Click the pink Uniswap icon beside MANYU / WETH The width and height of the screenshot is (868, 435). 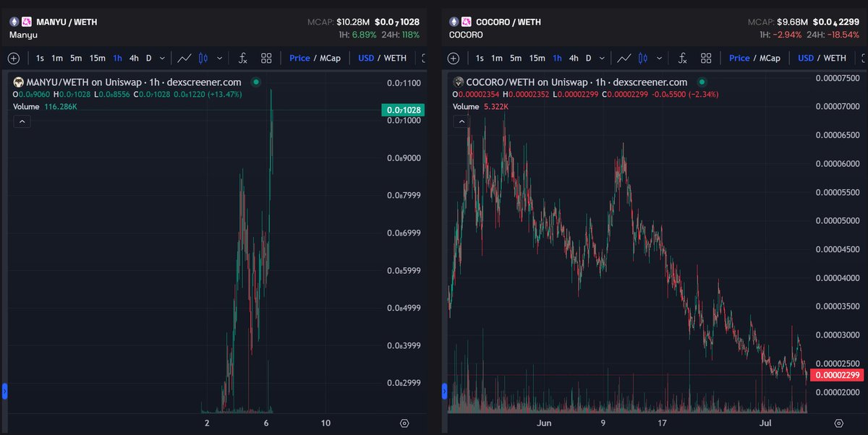click(x=27, y=22)
